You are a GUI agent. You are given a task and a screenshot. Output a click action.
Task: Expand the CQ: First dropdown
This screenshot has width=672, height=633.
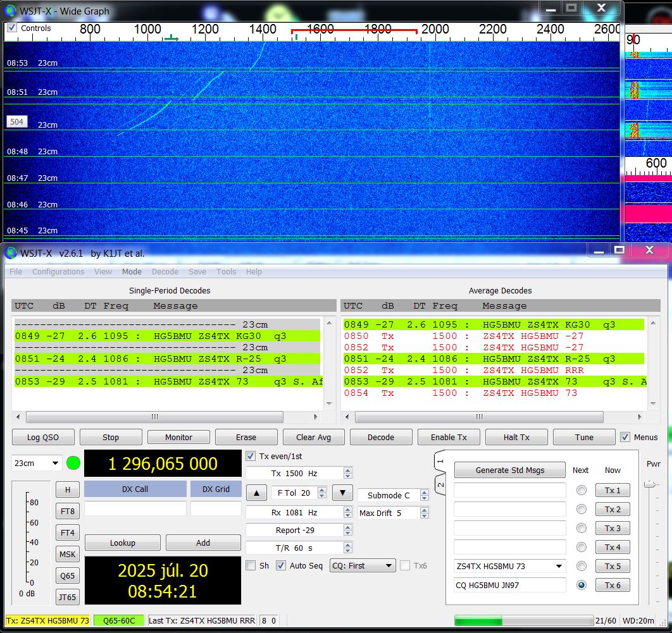[x=363, y=565]
